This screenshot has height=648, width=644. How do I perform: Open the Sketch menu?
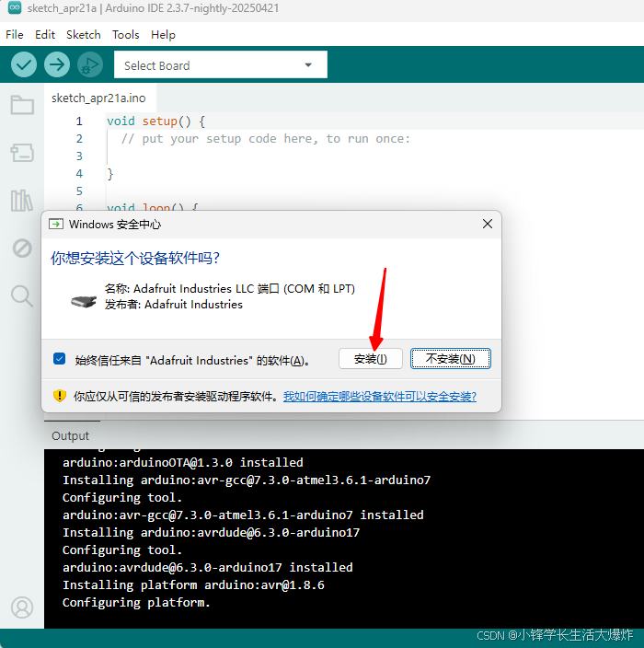click(84, 35)
